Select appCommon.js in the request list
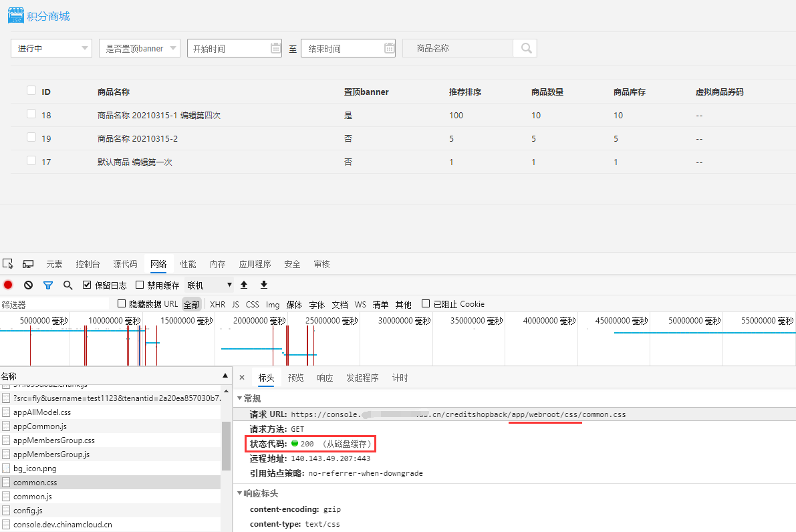796x532 pixels. [x=39, y=426]
